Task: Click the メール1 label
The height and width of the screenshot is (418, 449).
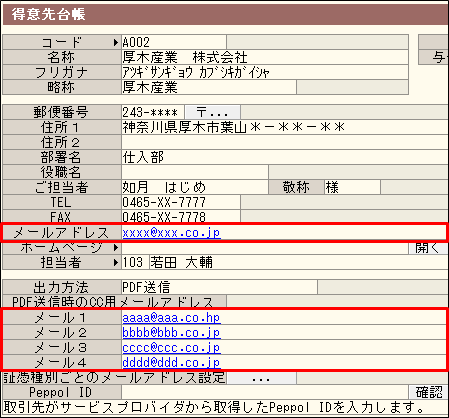Action: point(61,318)
